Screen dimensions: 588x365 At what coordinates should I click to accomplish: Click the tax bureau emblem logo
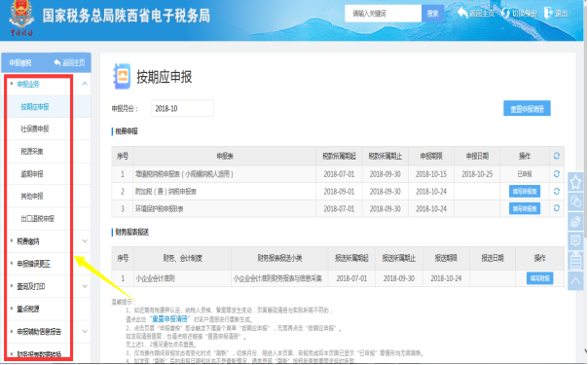tap(21, 18)
